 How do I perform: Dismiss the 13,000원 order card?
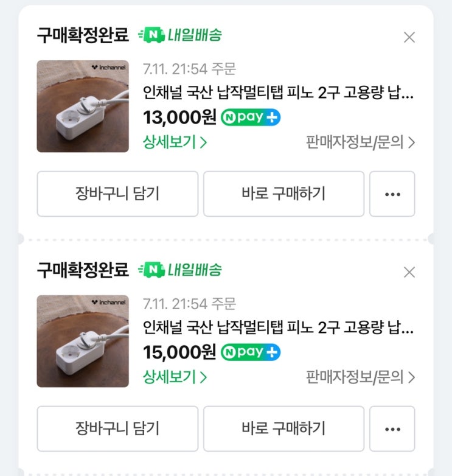pyautogui.click(x=409, y=37)
